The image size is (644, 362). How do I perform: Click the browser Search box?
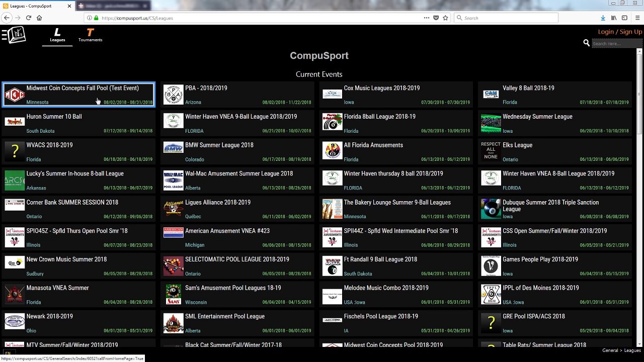click(506, 18)
